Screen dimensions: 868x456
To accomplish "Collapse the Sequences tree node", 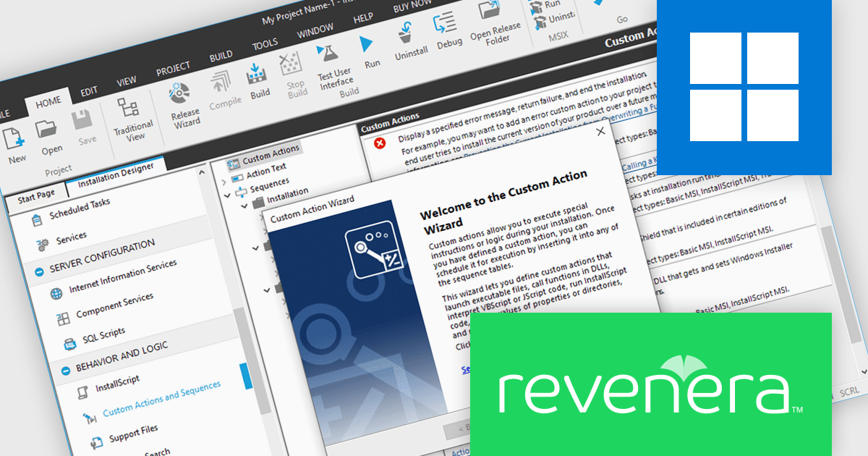I will pyautogui.click(x=228, y=195).
